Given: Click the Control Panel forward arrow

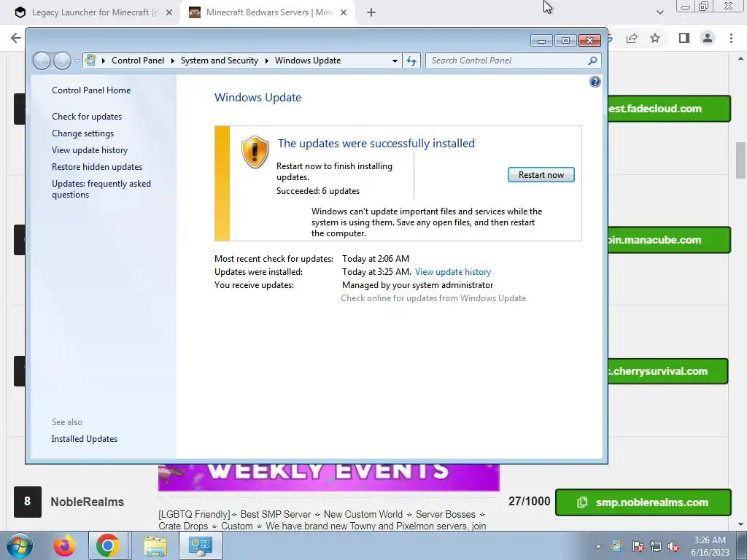Looking at the screenshot, I should tap(62, 61).
